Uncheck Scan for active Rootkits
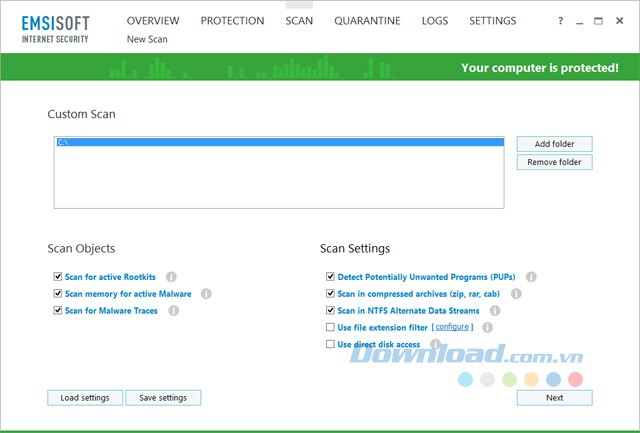This screenshot has width=640, height=433. (58, 277)
